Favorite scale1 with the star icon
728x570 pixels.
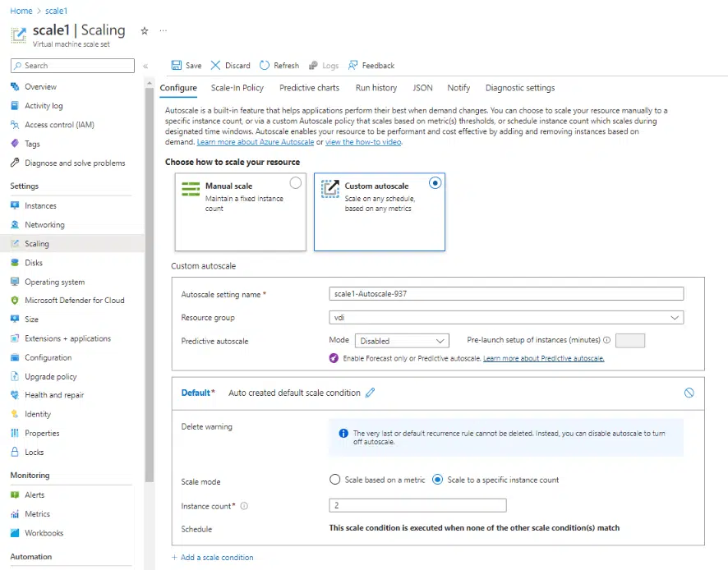pos(145,30)
